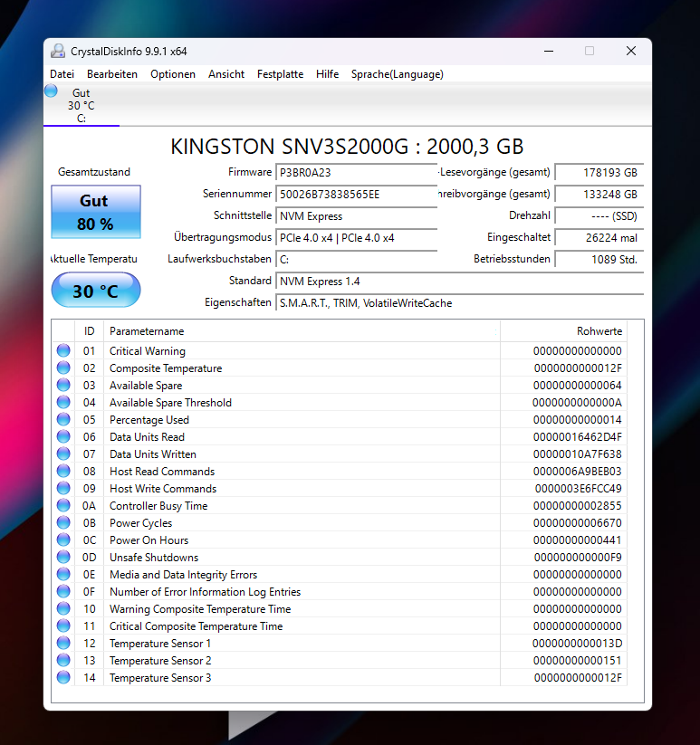Click the Laufwerksbuchstaben field C:

356,260
